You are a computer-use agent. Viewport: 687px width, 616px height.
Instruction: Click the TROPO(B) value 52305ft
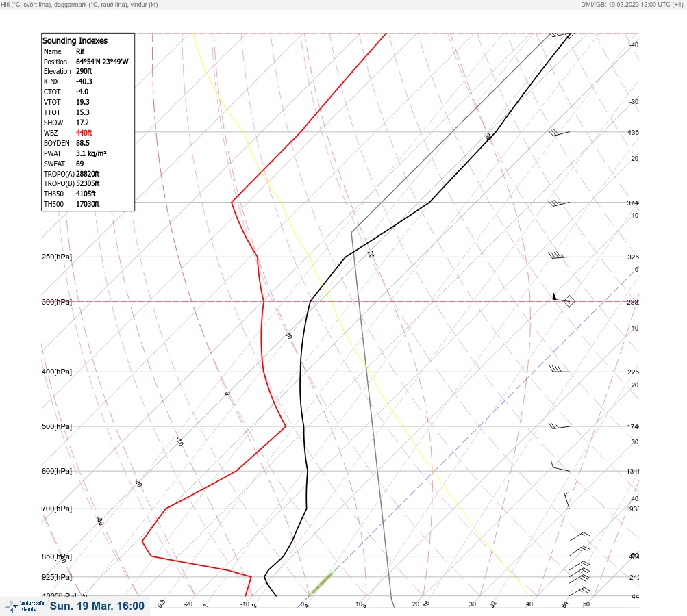[x=88, y=184]
